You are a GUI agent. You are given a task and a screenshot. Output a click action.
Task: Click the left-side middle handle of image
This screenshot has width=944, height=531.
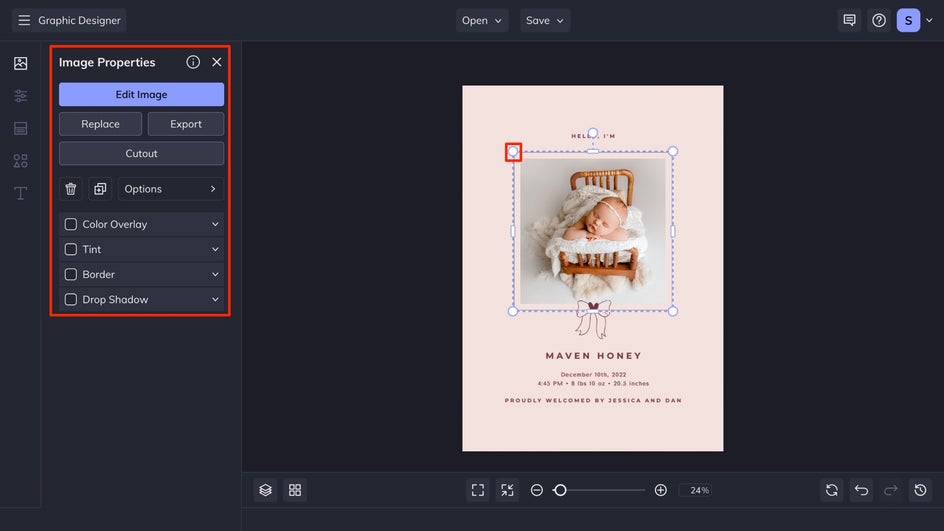(x=513, y=231)
